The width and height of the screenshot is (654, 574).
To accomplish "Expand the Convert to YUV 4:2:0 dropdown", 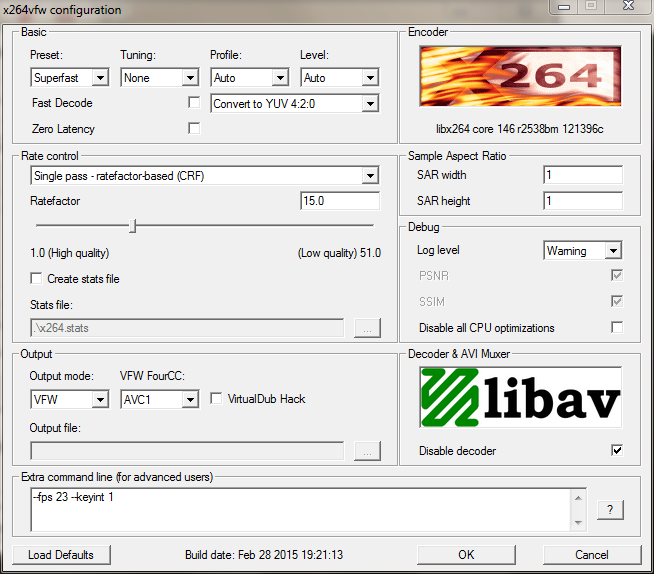I will point(294,103).
